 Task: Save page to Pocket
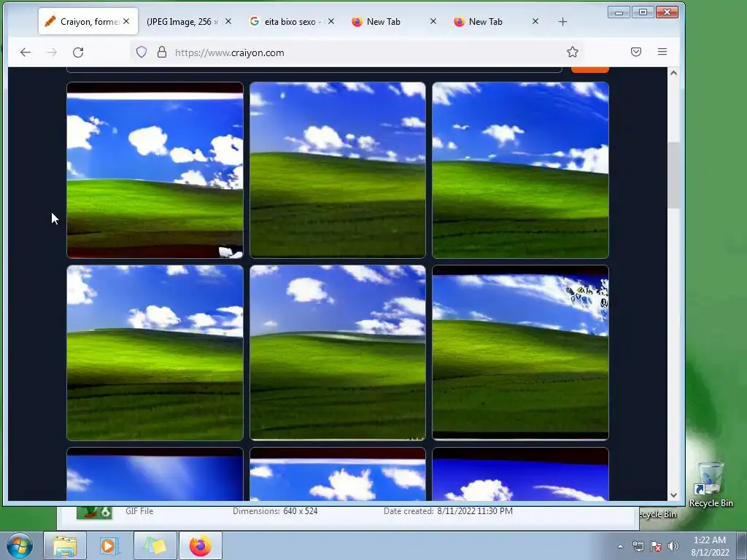[636, 52]
